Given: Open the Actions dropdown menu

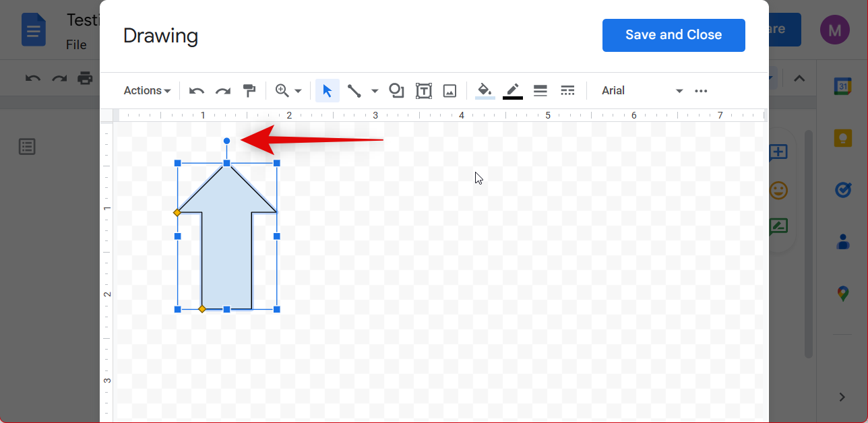Looking at the screenshot, I should tap(147, 91).
